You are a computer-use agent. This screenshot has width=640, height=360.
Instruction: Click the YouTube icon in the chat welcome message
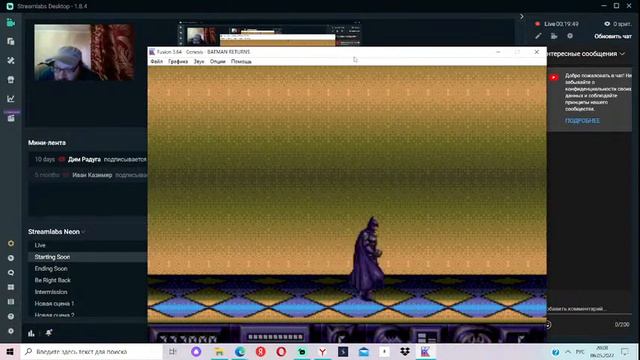coord(554,78)
